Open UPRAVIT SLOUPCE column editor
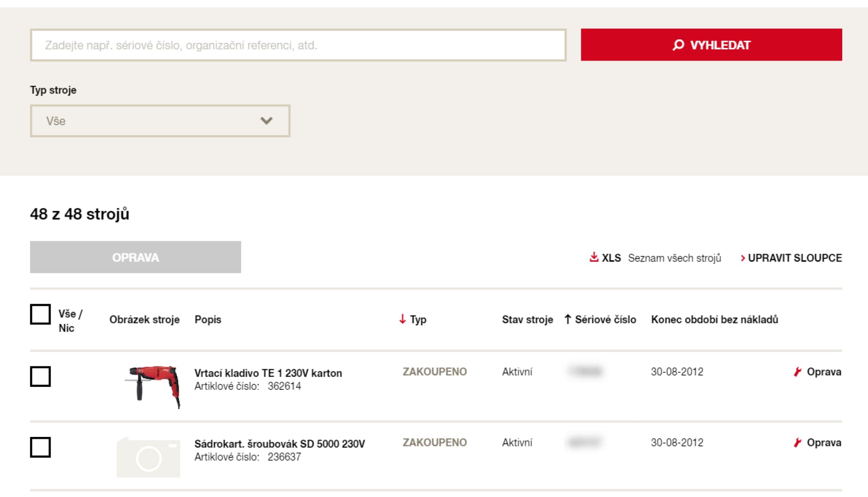 791,258
